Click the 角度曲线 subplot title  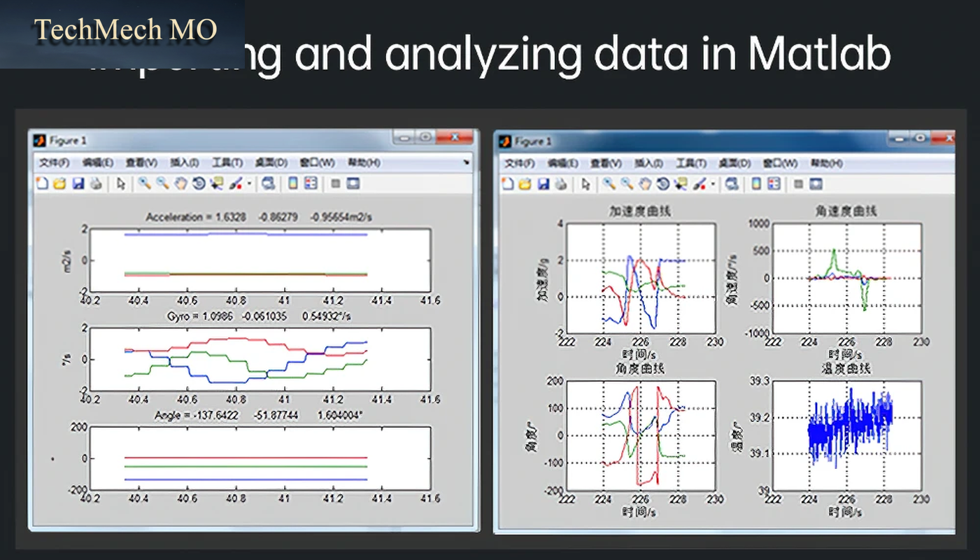click(640, 368)
